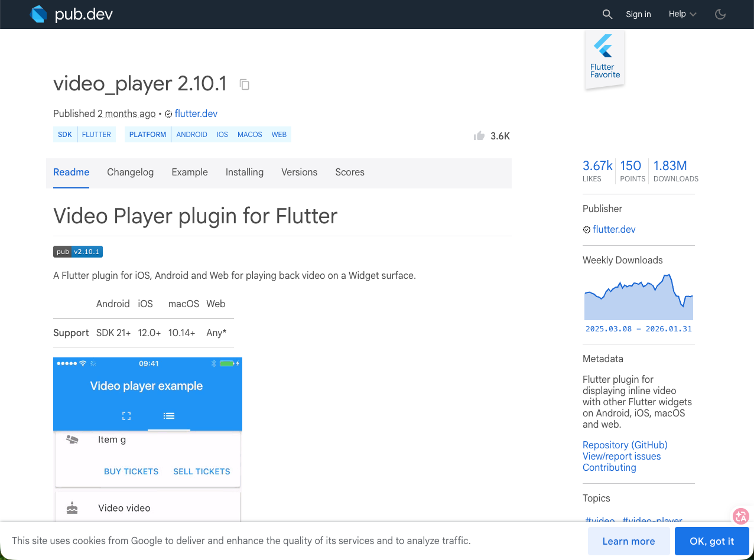Copy package name with the copy icon
754x560 pixels.
click(245, 84)
